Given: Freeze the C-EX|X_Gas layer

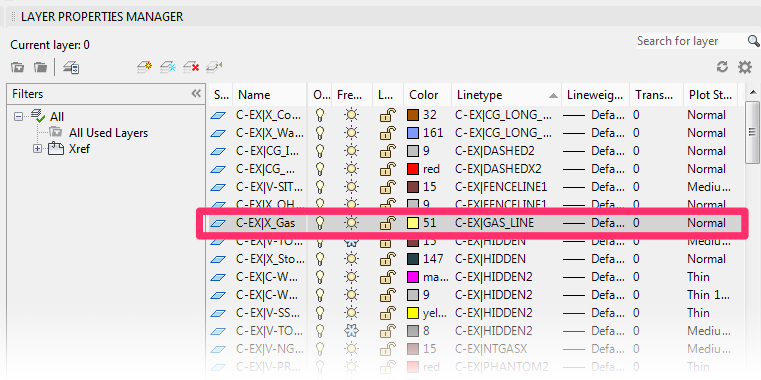Looking at the screenshot, I should tap(351, 223).
